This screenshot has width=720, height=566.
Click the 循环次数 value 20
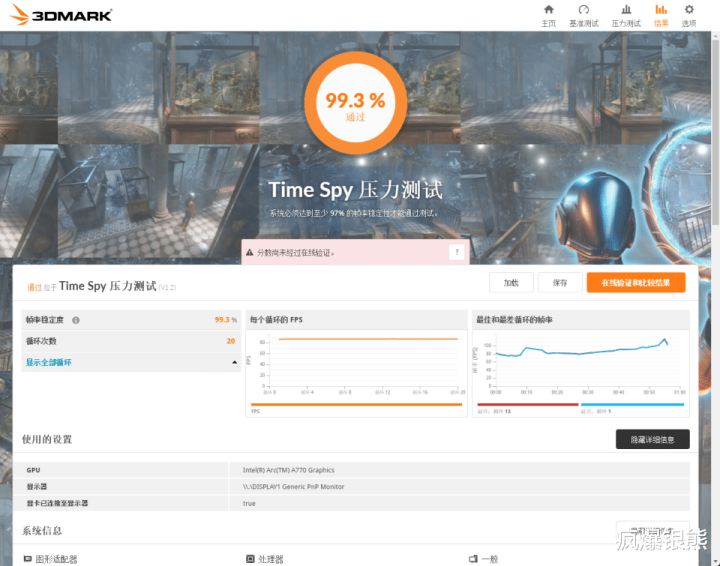231,341
